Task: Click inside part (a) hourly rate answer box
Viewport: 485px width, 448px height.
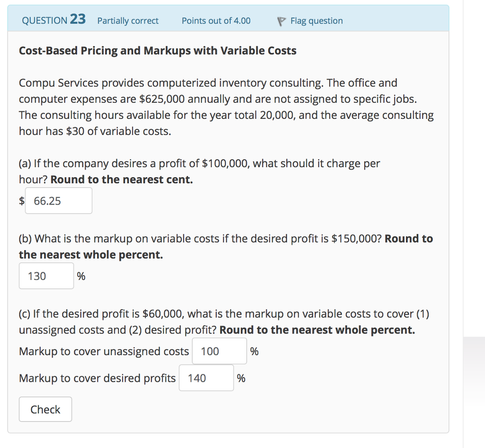Action: point(58,200)
